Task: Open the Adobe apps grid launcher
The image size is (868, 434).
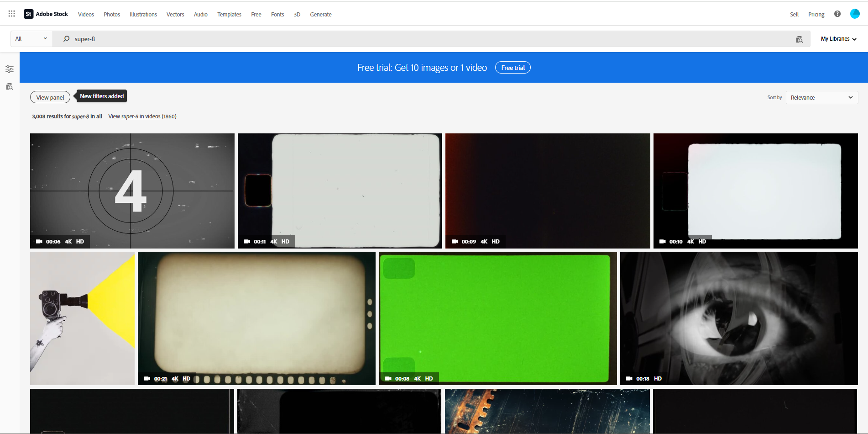Action: coord(11,13)
